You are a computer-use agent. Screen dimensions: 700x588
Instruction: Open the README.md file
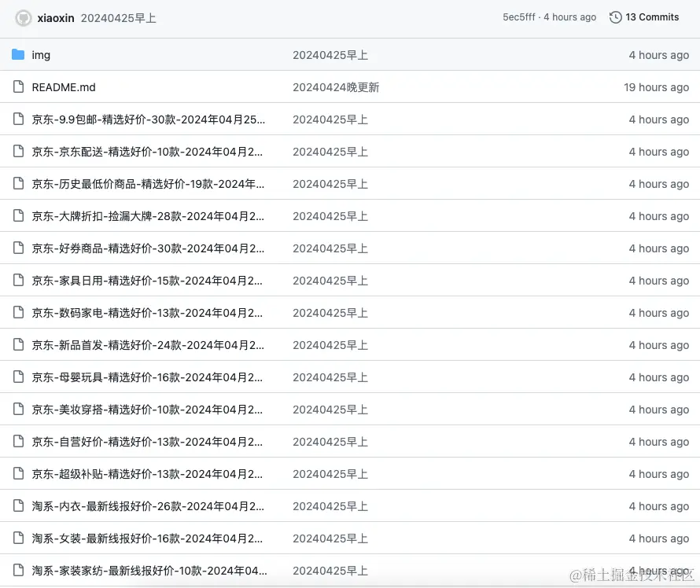(64, 87)
